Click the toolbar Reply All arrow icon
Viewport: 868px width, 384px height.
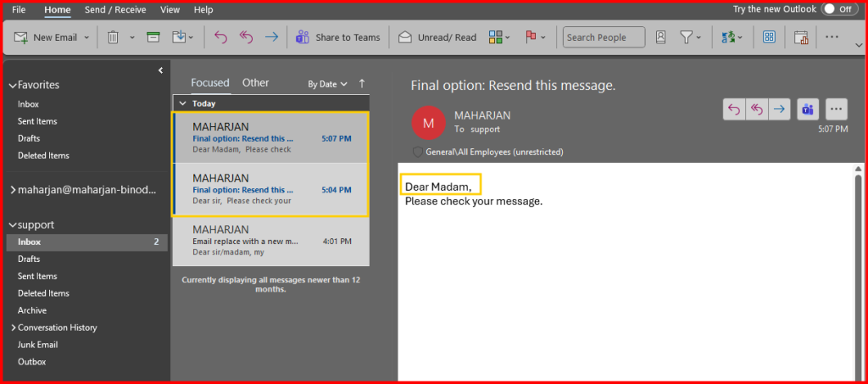(246, 37)
